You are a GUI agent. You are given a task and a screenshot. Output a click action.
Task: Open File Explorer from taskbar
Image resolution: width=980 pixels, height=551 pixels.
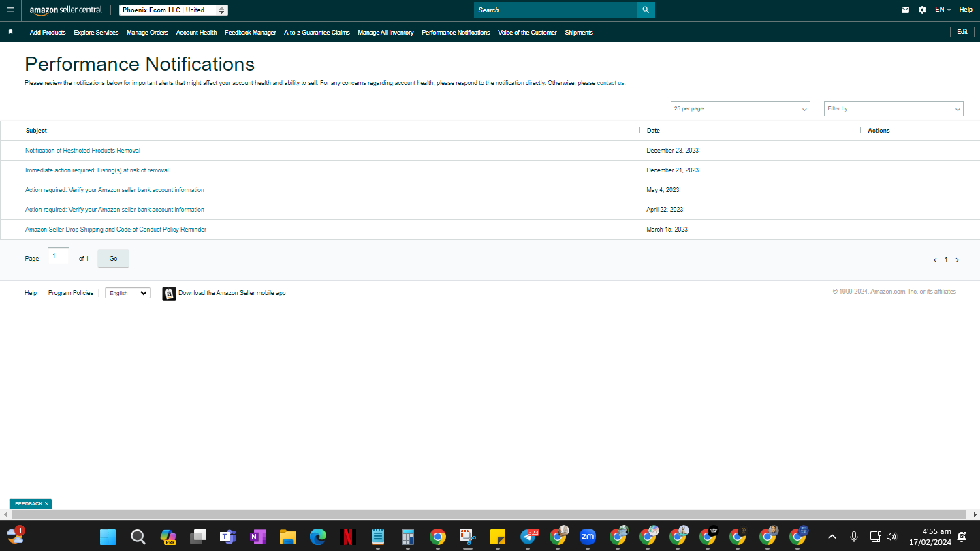[x=288, y=537]
